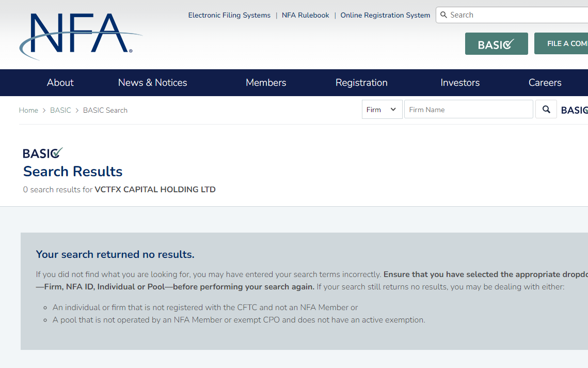The image size is (588, 368).
Task: Click the magnifier search button beside Firm Name
Action: [546, 109]
